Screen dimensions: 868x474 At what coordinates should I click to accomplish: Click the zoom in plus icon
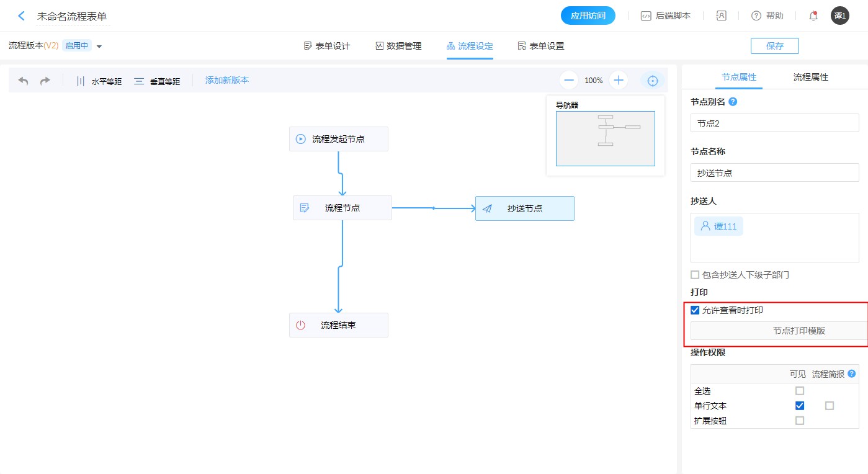click(619, 80)
